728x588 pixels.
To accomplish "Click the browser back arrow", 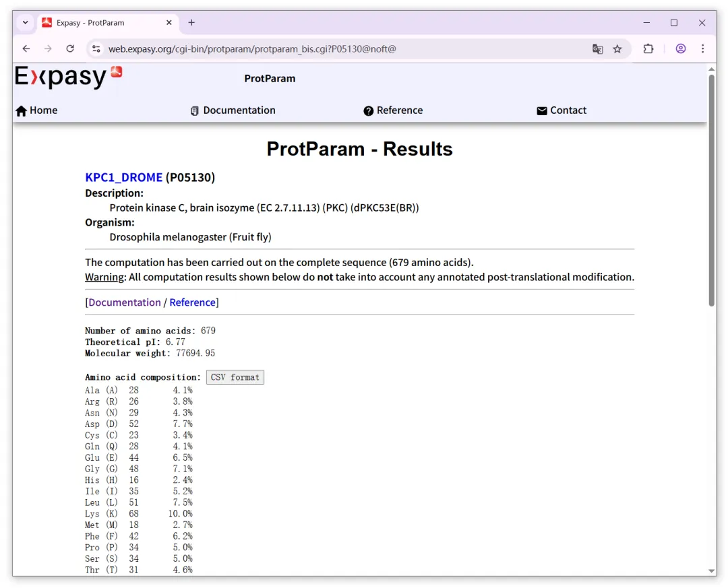I will point(26,48).
